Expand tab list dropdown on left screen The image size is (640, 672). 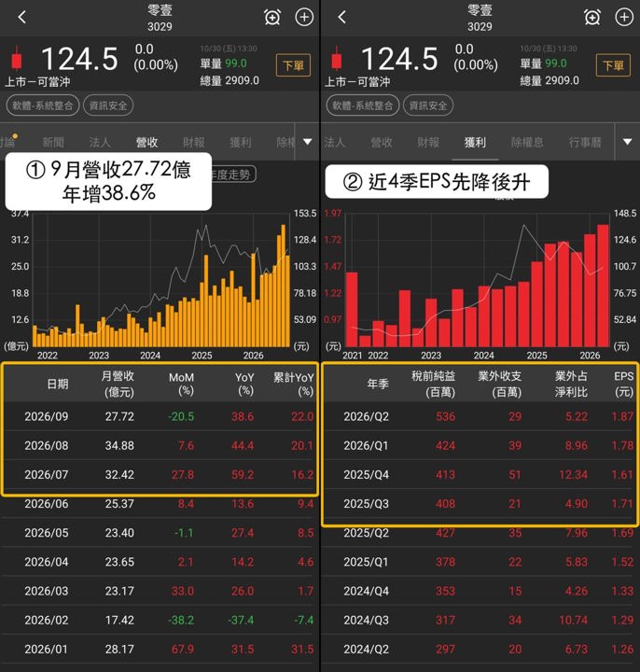pyautogui.click(x=308, y=142)
